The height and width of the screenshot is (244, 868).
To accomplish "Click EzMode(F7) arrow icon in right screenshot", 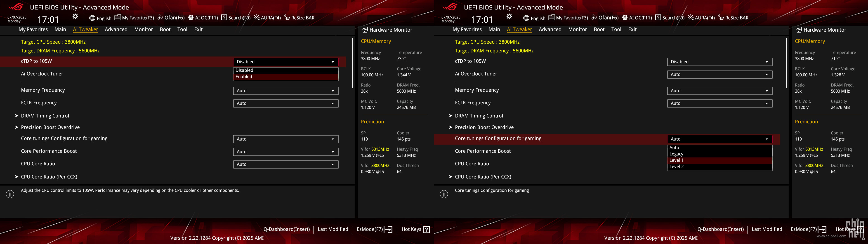I will coord(823,230).
